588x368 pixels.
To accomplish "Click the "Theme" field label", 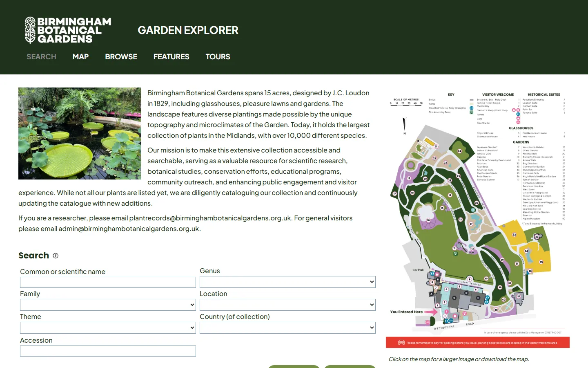I will tap(31, 316).
